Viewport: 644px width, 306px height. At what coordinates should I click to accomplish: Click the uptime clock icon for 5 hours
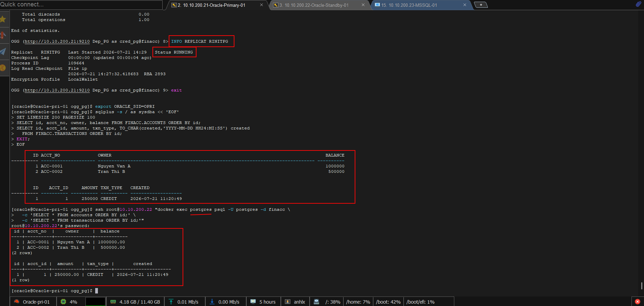point(253,302)
